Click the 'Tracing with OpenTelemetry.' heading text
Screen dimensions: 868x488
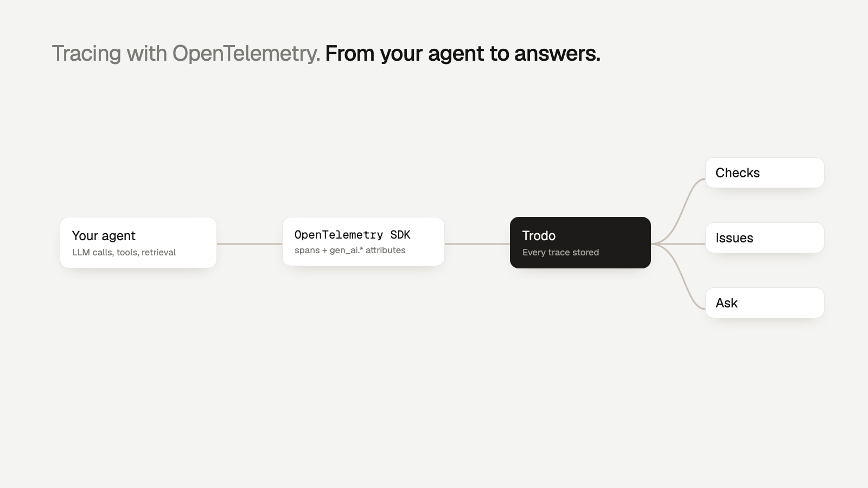click(x=186, y=54)
